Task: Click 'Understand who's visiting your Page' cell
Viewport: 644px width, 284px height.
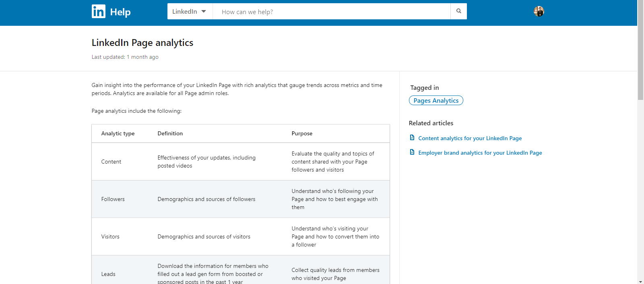Action: pyautogui.click(x=335, y=236)
